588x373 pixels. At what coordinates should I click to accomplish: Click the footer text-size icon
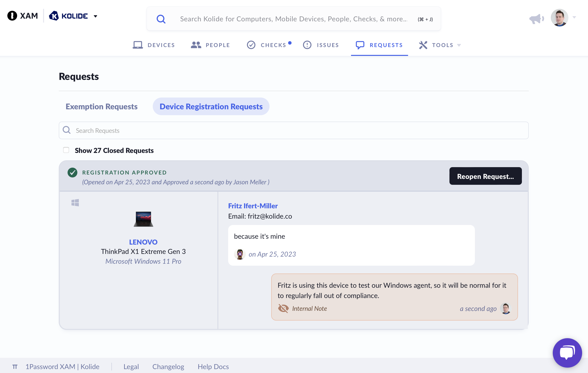click(x=15, y=367)
